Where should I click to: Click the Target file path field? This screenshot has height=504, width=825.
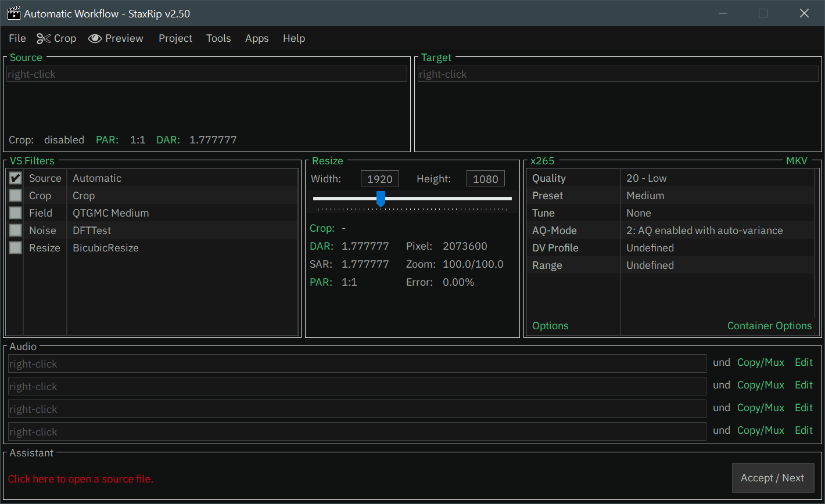click(618, 74)
